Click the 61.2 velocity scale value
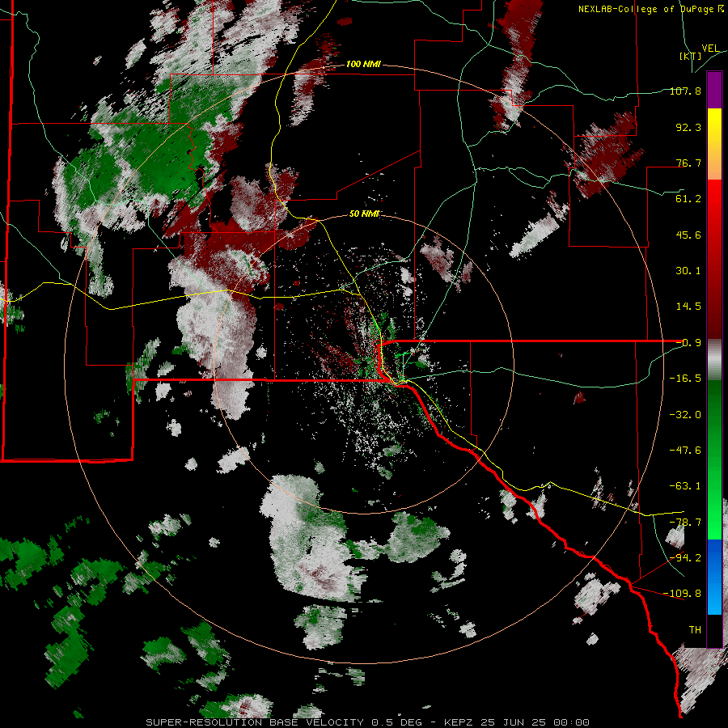Image resolution: width=728 pixels, height=728 pixels. [x=688, y=199]
